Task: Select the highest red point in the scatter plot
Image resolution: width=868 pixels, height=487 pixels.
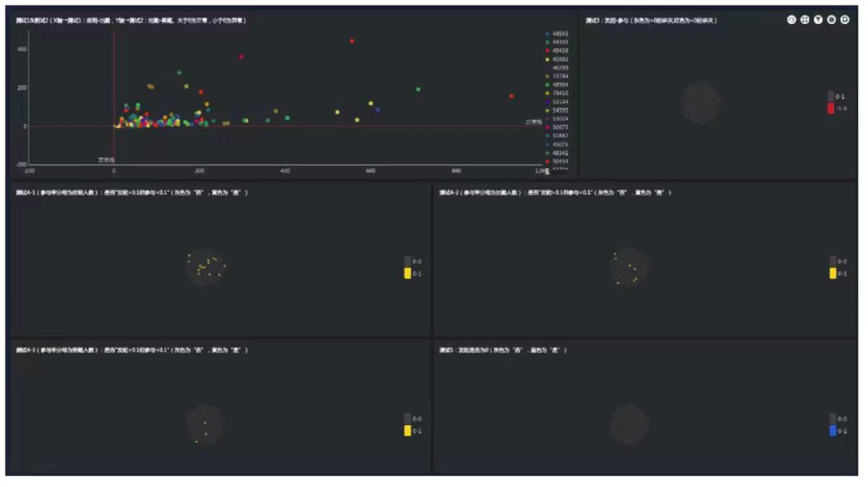Action: (x=352, y=42)
